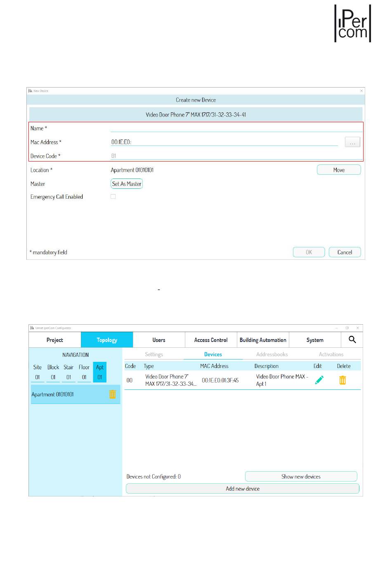The width and height of the screenshot is (392, 577).
Task: Open the Activations sub-tab
Action: pyautogui.click(x=331, y=354)
